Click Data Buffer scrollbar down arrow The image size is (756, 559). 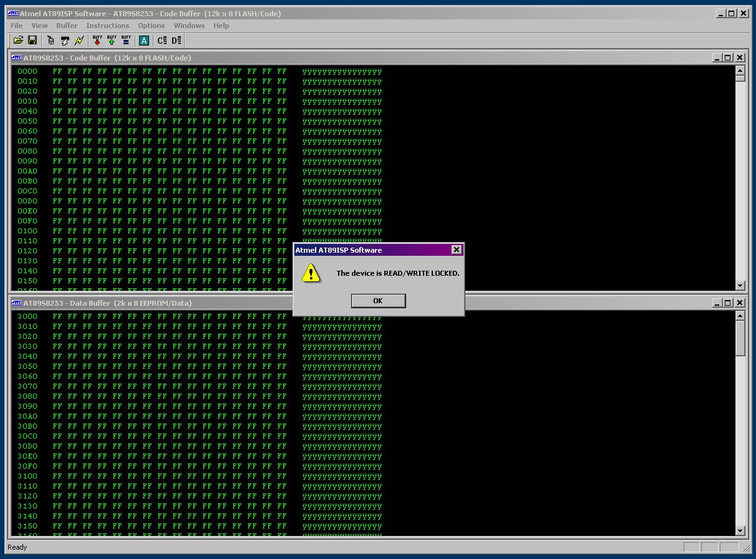point(740,531)
